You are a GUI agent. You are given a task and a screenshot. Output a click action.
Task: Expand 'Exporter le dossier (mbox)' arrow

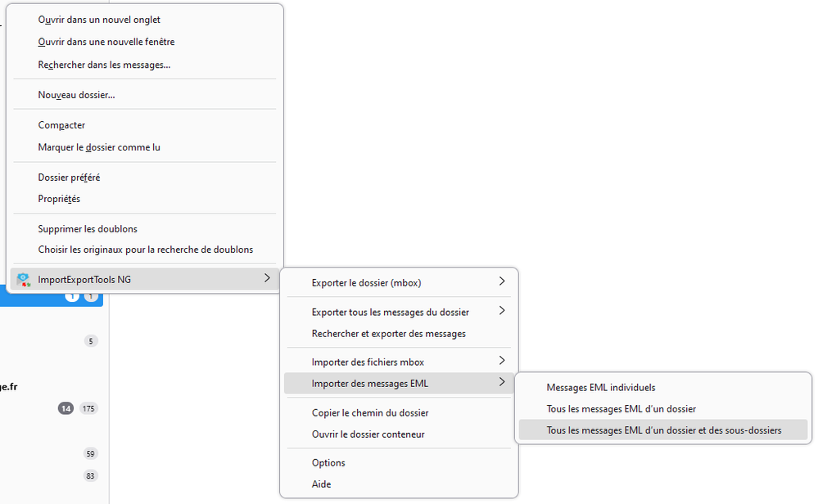[x=502, y=281]
